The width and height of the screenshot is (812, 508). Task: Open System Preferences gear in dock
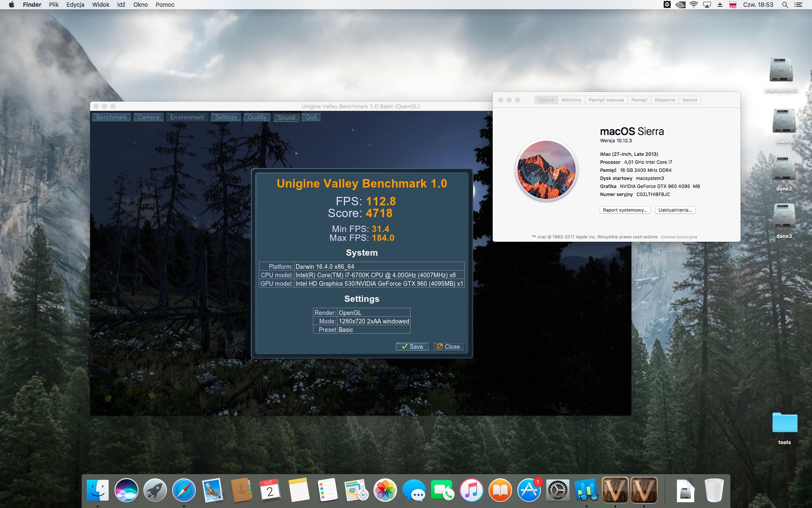click(x=557, y=490)
